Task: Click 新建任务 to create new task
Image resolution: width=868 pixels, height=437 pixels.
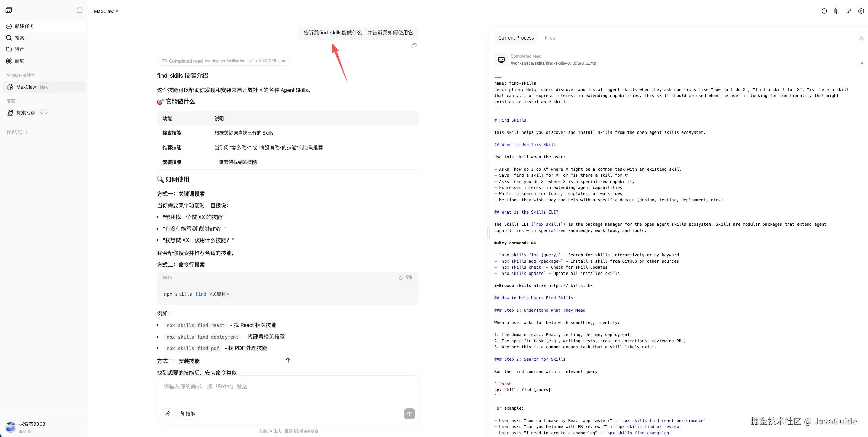Action: point(25,26)
